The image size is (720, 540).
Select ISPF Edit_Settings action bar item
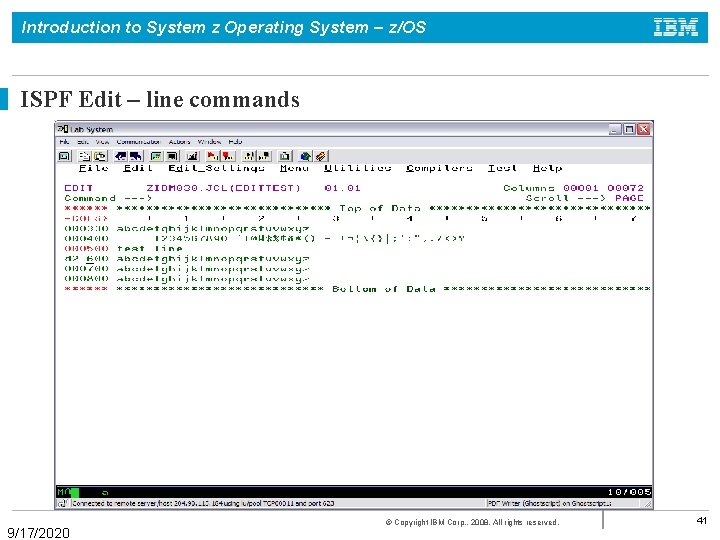216,168
